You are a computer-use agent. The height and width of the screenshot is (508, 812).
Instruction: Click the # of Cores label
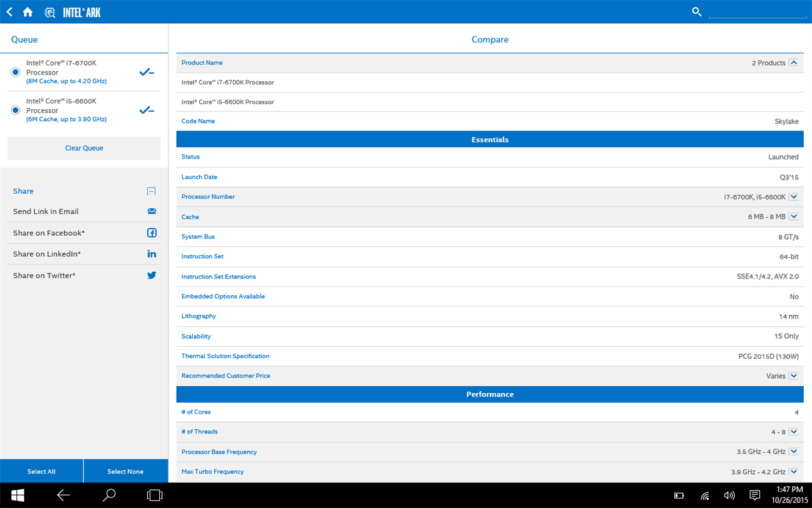click(196, 412)
